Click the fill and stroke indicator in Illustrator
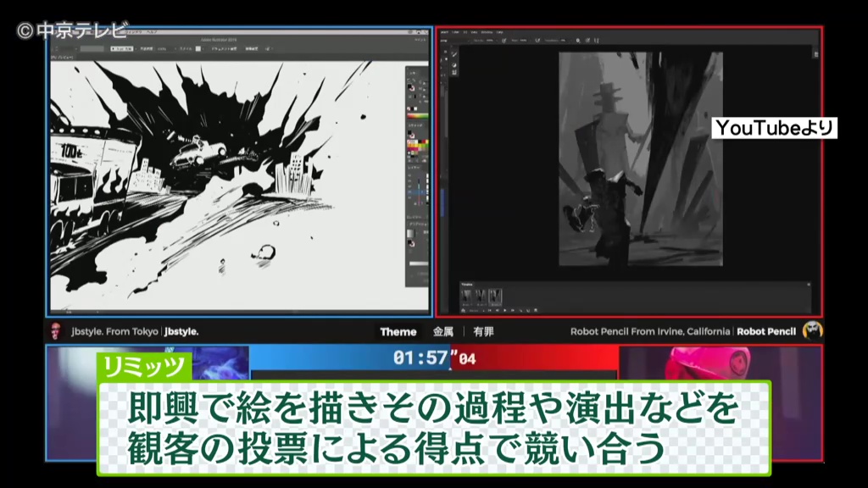 coord(411,88)
